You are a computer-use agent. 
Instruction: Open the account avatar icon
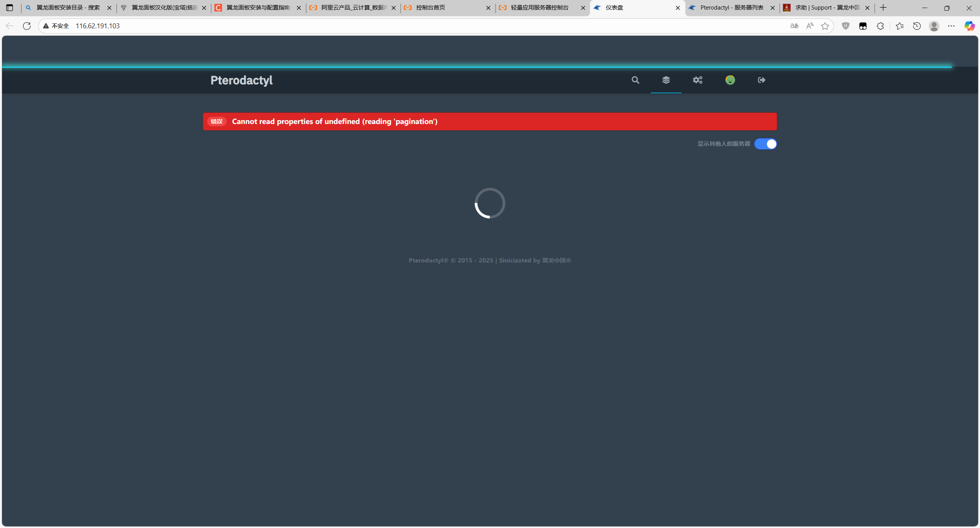(730, 80)
